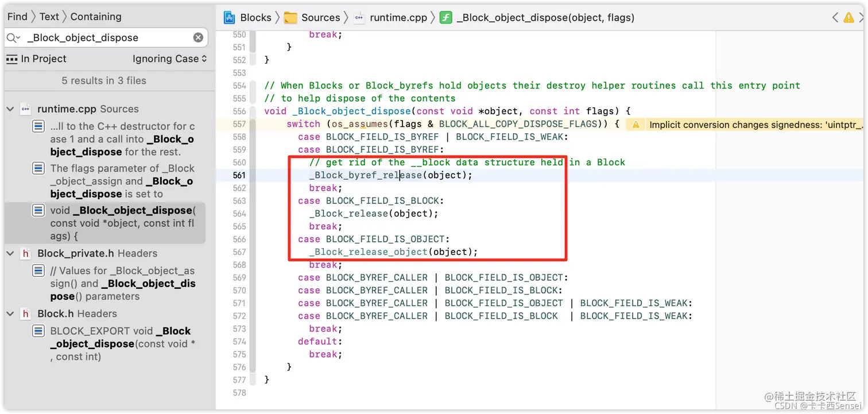This screenshot has height=414, width=868.
Task: Go to previous issue with left chevron
Action: click(x=835, y=18)
